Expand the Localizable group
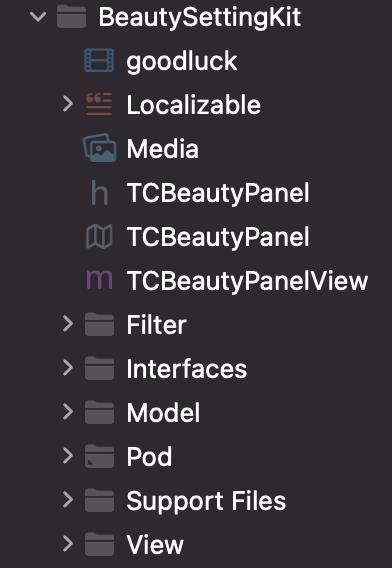The height and width of the screenshot is (568, 392). coord(67,104)
